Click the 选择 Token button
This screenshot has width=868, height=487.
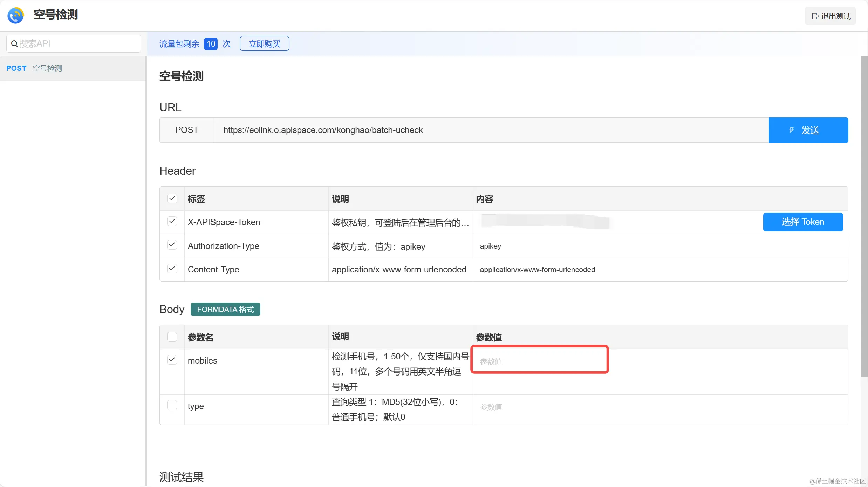click(802, 222)
